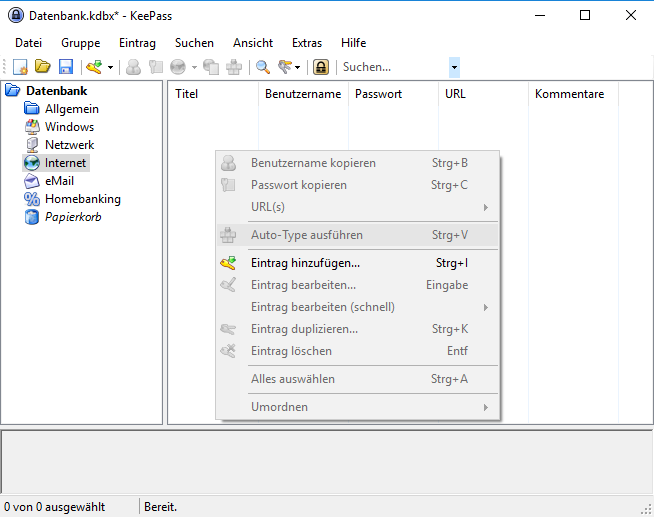Screen dimensions: 654x517
Task: Save the database with the floppy icon
Action: [66, 67]
